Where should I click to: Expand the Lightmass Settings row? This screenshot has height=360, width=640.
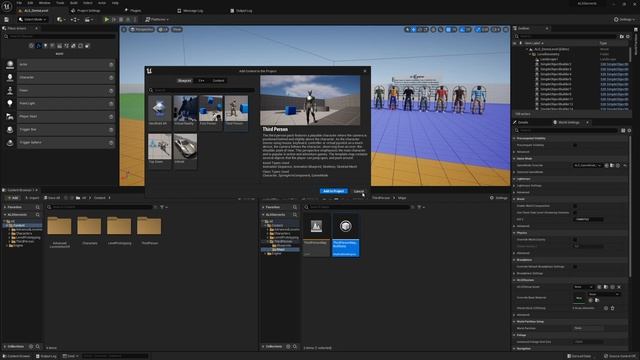click(x=514, y=185)
